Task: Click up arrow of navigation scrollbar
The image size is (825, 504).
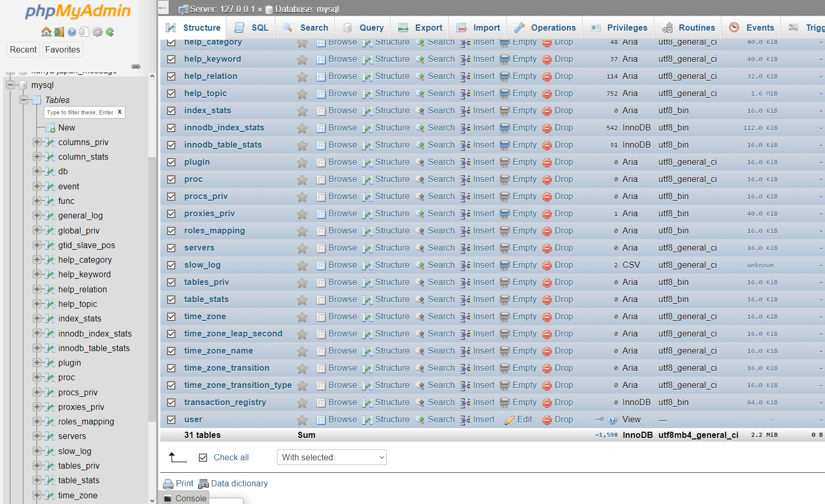Action: point(152,76)
